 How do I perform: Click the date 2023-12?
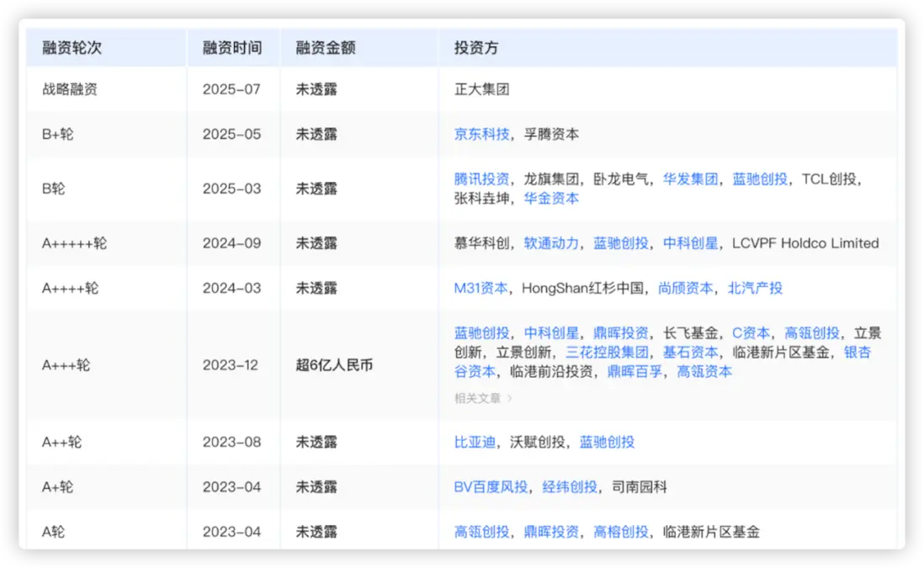231,365
